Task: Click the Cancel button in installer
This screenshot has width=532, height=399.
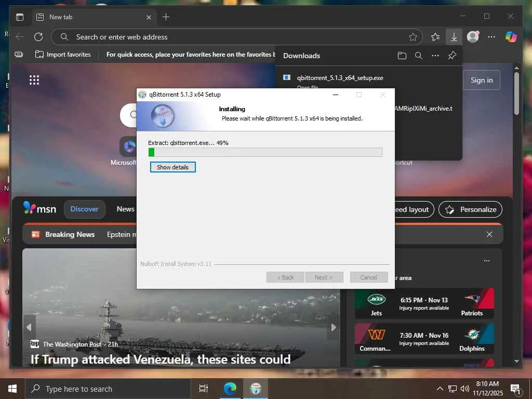Action: click(x=369, y=277)
